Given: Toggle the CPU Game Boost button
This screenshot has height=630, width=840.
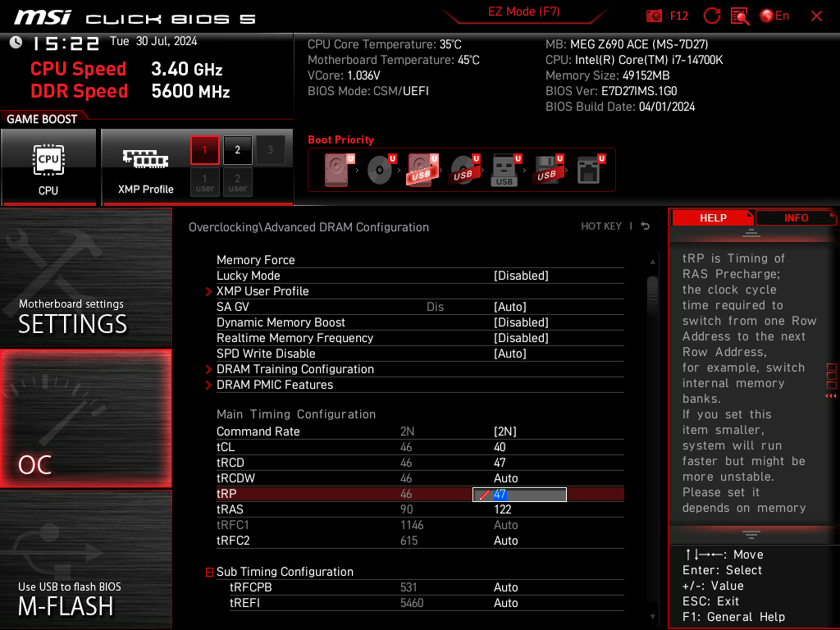Looking at the screenshot, I should click(48, 167).
